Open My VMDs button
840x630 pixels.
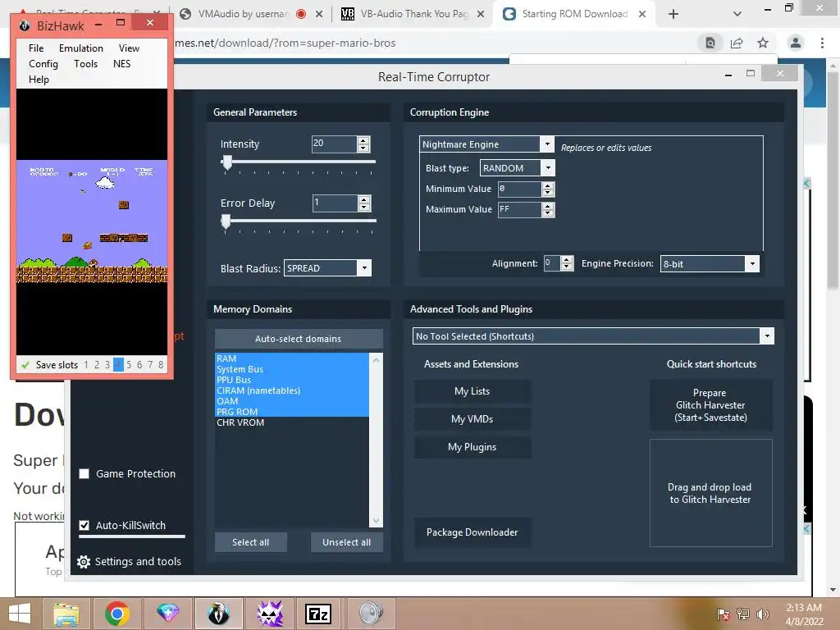click(x=472, y=419)
